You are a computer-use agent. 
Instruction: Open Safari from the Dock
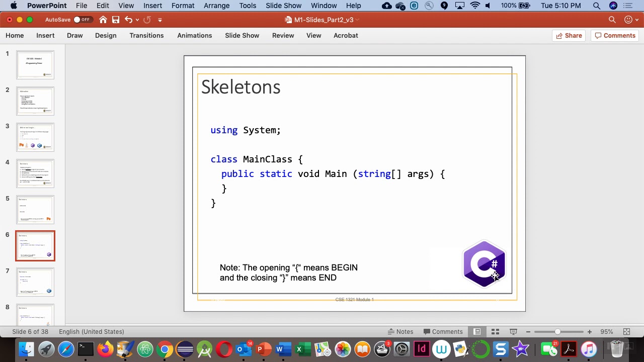click(x=66, y=349)
